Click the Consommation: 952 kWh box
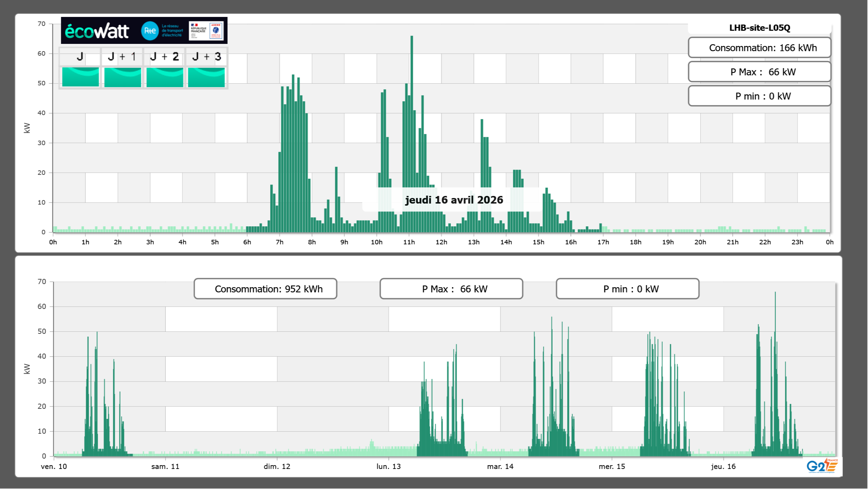Screen dimensions: 868x489 pos(265,289)
